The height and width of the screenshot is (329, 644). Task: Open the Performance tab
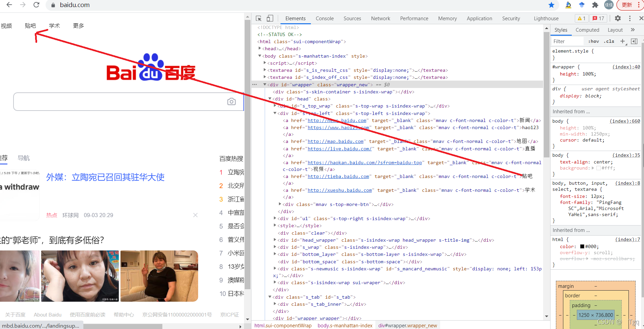point(414,19)
